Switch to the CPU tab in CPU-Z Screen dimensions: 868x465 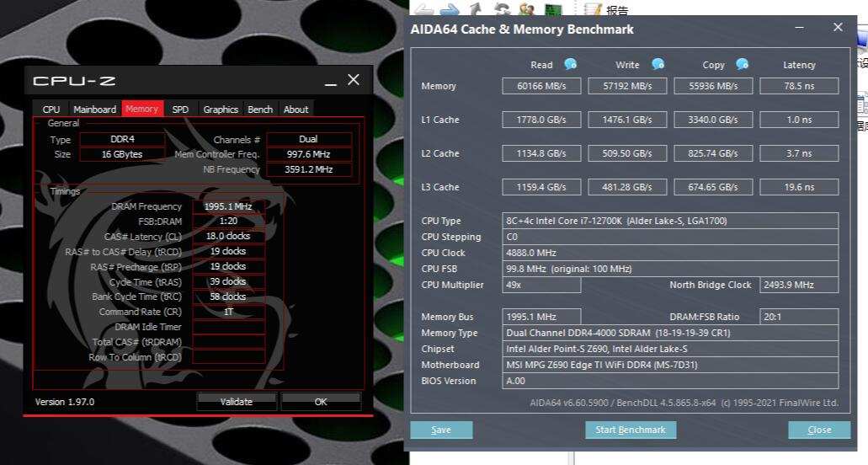51,109
